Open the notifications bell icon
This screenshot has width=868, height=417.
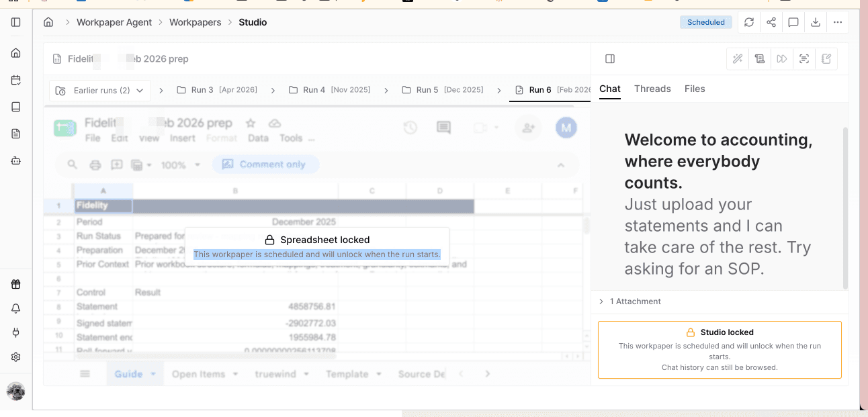16,308
